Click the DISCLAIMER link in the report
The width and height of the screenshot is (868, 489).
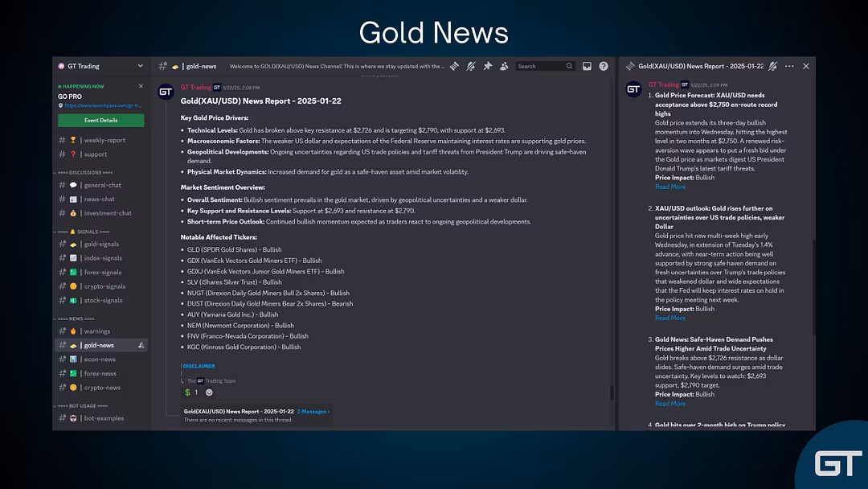tap(199, 366)
